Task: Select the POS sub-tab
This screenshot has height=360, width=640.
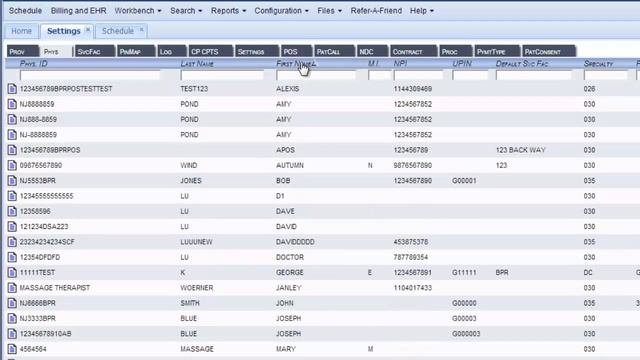Action: [x=296, y=51]
